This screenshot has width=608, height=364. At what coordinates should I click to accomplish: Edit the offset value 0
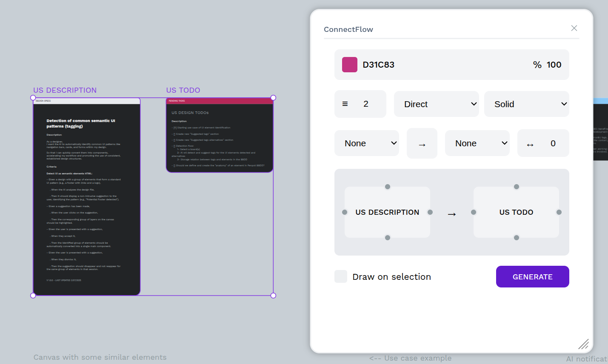553,143
